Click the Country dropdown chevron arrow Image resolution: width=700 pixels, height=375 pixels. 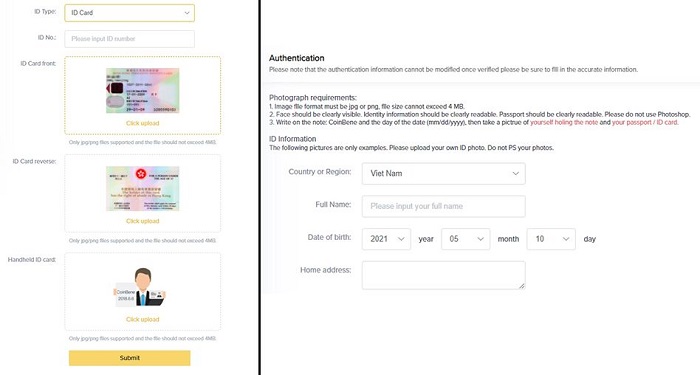pyautogui.click(x=516, y=173)
